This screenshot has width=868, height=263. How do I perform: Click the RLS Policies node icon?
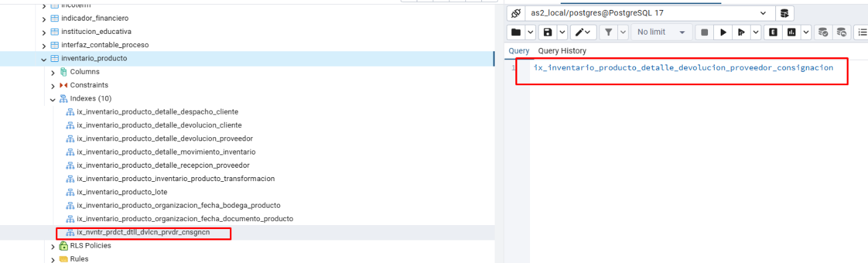tap(64, 246)
